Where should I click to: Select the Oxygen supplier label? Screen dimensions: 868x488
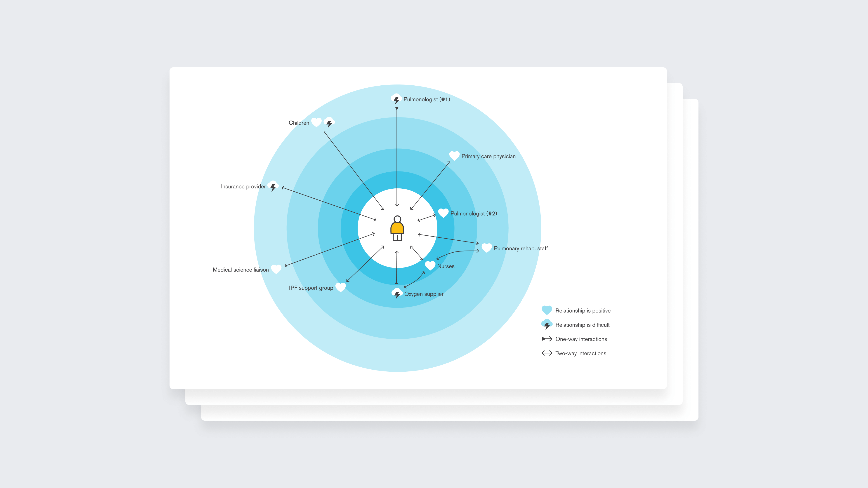424,294
